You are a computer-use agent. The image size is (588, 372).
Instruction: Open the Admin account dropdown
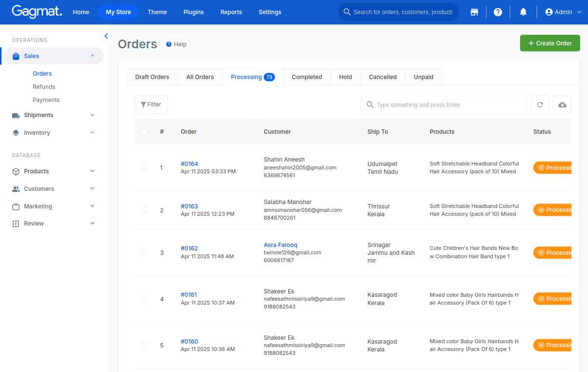click(563, 12)
